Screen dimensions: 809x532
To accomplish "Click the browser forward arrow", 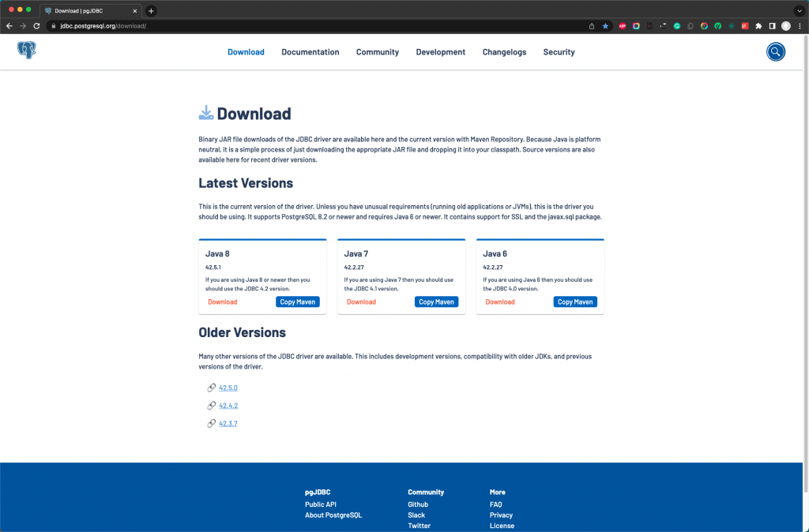I will pyautogui.click(x=23, y=26).
